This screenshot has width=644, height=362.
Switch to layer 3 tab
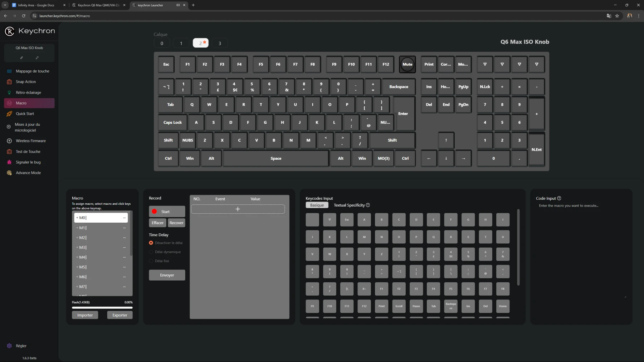tap(220, 43)
